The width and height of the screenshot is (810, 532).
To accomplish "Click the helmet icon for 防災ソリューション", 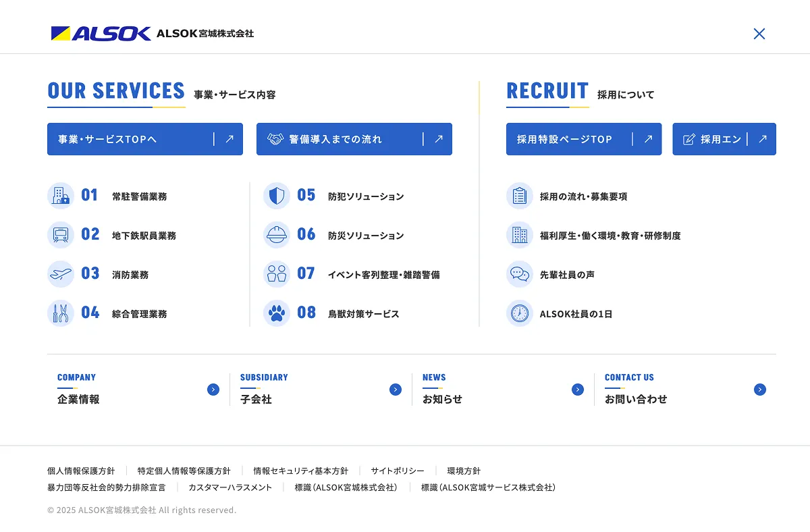I will 277,235.
